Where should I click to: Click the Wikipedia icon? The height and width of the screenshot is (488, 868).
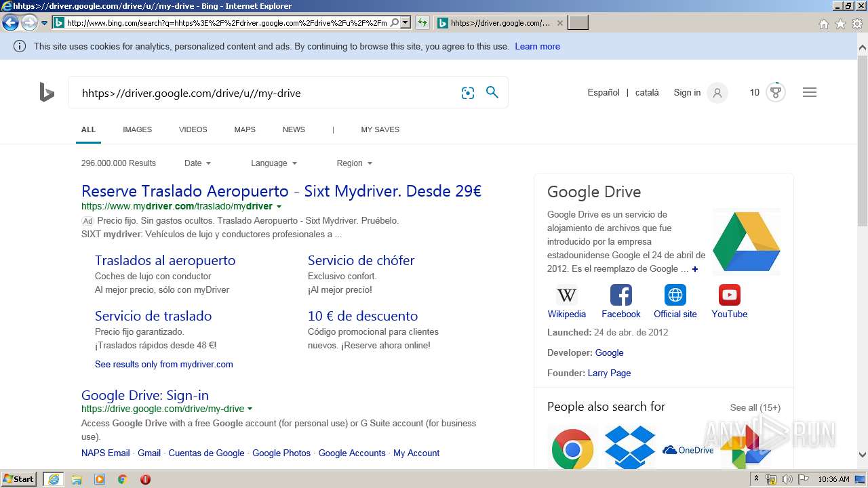[x=567, y=295]
